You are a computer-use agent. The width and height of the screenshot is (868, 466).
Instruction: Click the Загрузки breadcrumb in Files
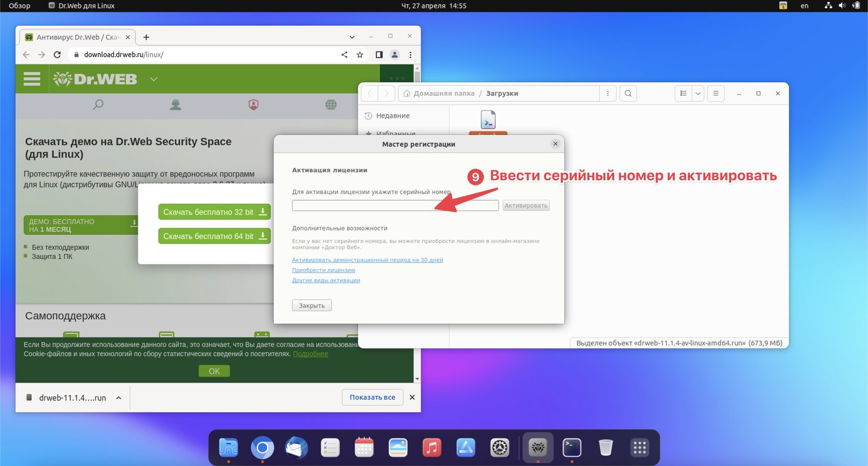click(502, 94)
